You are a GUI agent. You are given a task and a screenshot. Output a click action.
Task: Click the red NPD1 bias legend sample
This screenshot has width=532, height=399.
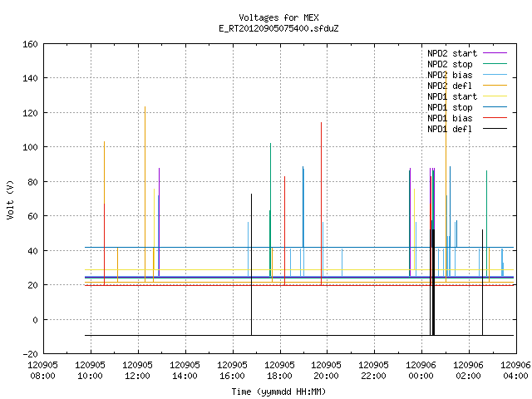click(x=495, y=118)
